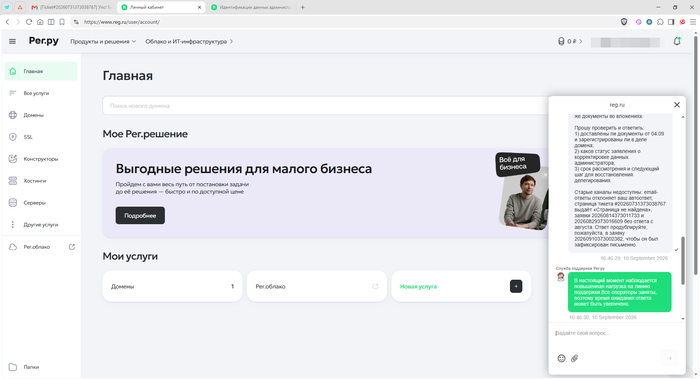Open Облако и ИТ-инфраструктура menu
700x379 pixels.
click(x=189, y=42)
